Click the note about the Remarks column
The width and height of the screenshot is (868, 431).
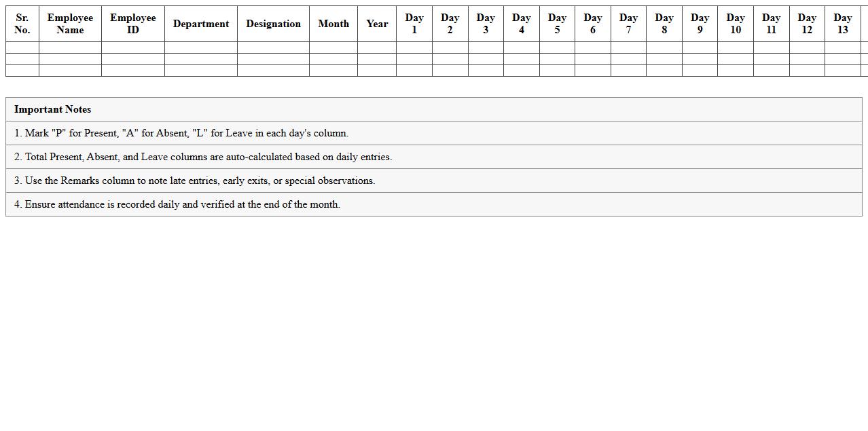pos(195,181)
